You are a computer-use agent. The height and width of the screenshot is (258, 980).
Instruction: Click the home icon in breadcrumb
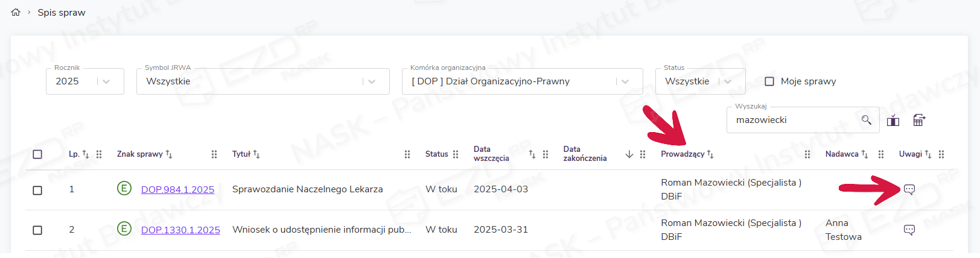(x=16, y=12)
